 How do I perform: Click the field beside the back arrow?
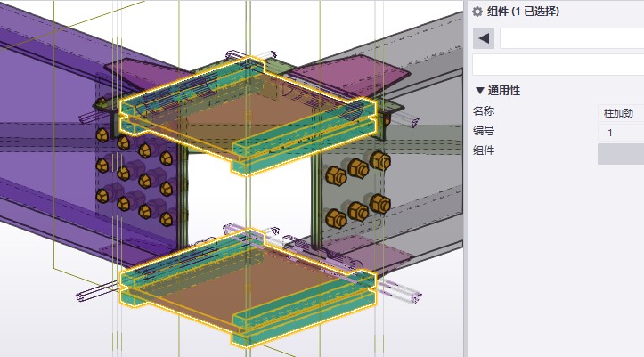click(572, 38)
